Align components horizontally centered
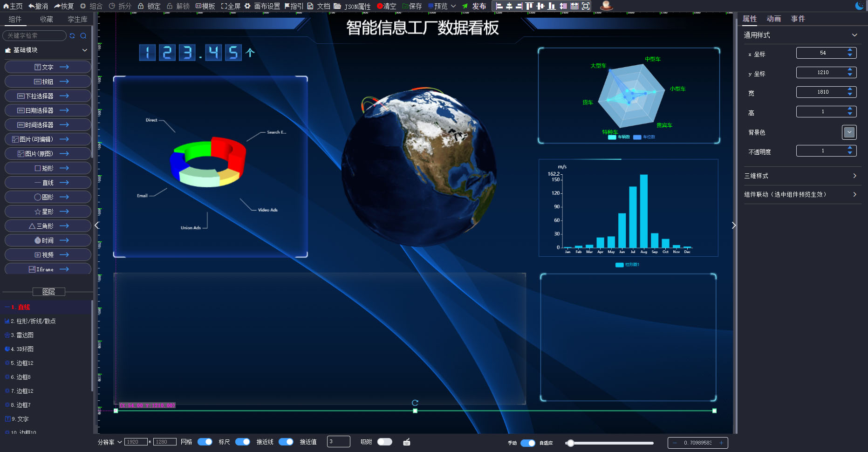 click(509, 6)
